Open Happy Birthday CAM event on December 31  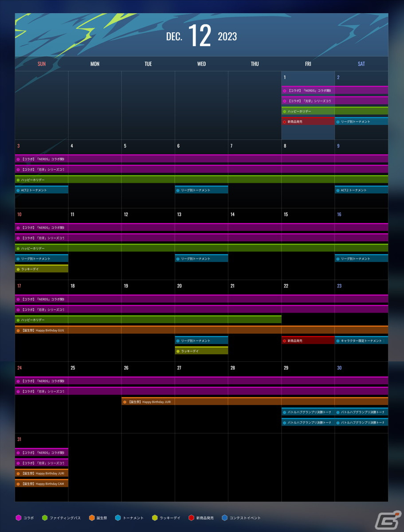point(42,483)
